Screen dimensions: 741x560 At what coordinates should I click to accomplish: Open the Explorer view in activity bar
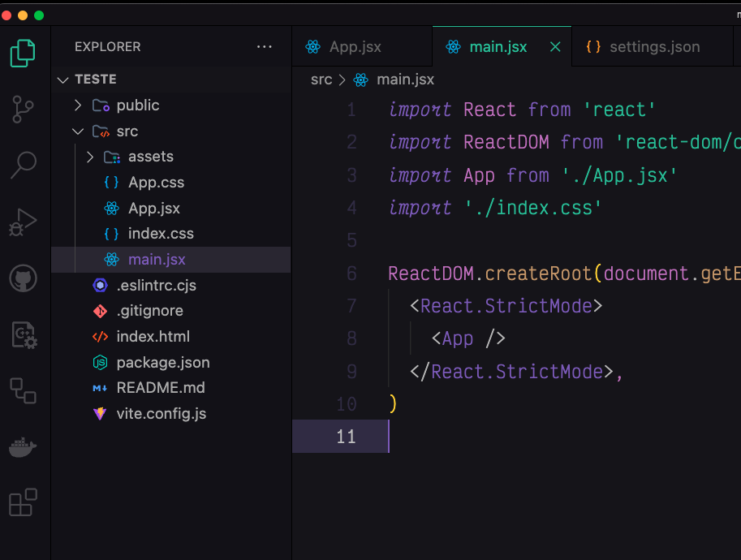[23, 54]
